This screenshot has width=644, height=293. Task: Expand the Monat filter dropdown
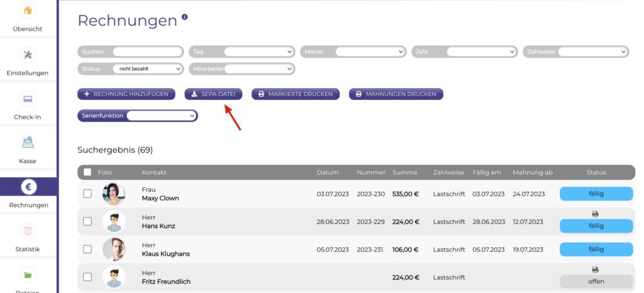point(370,51)
